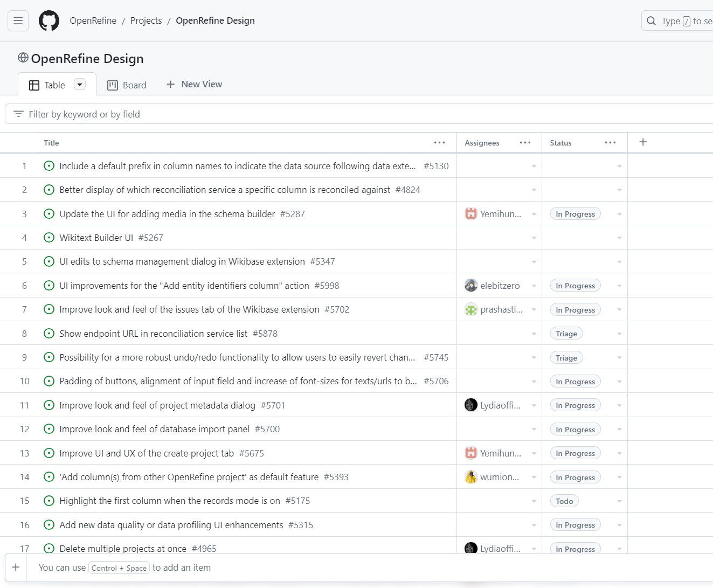Viewport: 713px width, 588px height.
Task: Add a new field with the plus header button
Action: (x=642, y=142)
